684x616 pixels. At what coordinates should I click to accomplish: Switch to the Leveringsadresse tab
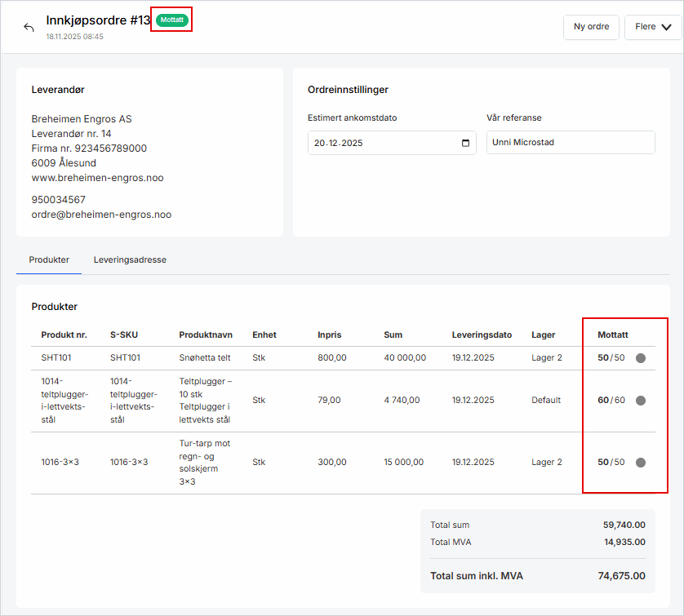(x=130, y=259)
